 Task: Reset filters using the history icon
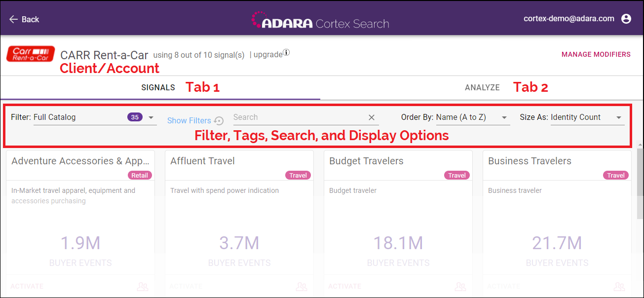click(219, 120)
